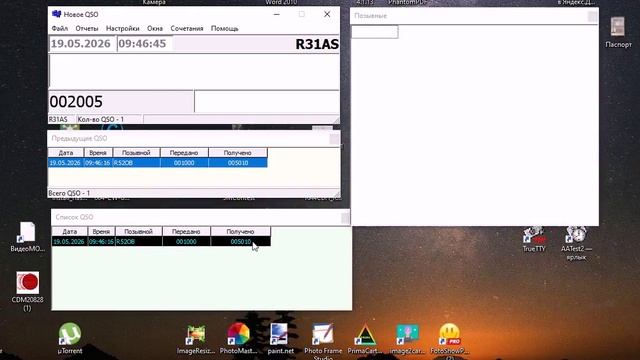
Task: Launch image2cam desktop shortcut
Action: pos(407,339)
